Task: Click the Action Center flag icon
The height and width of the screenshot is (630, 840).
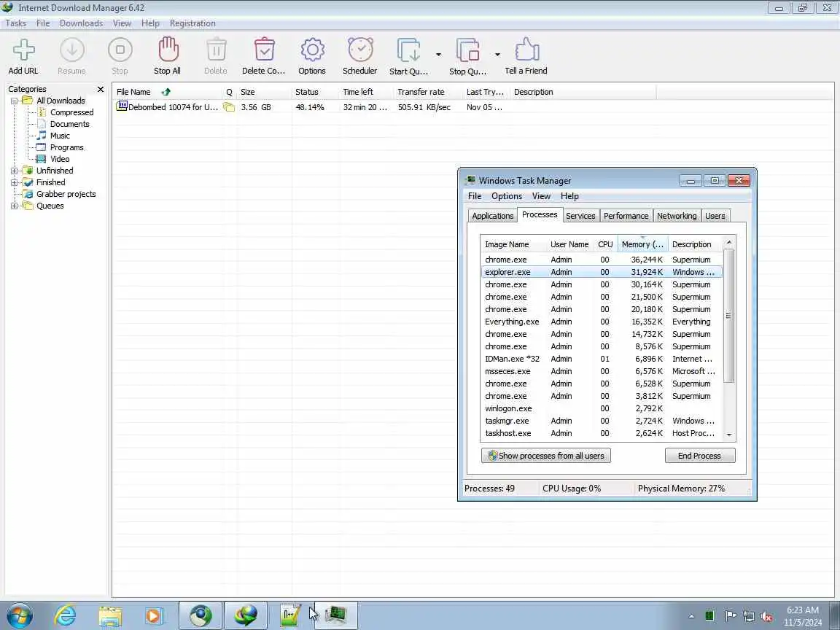Action: click(730, 616)
